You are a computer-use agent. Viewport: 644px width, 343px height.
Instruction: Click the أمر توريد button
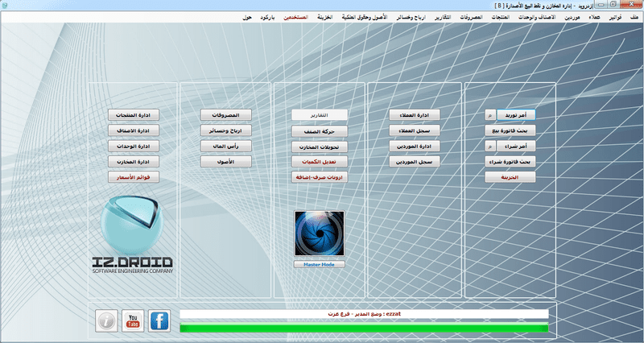[x=516, y=115]
